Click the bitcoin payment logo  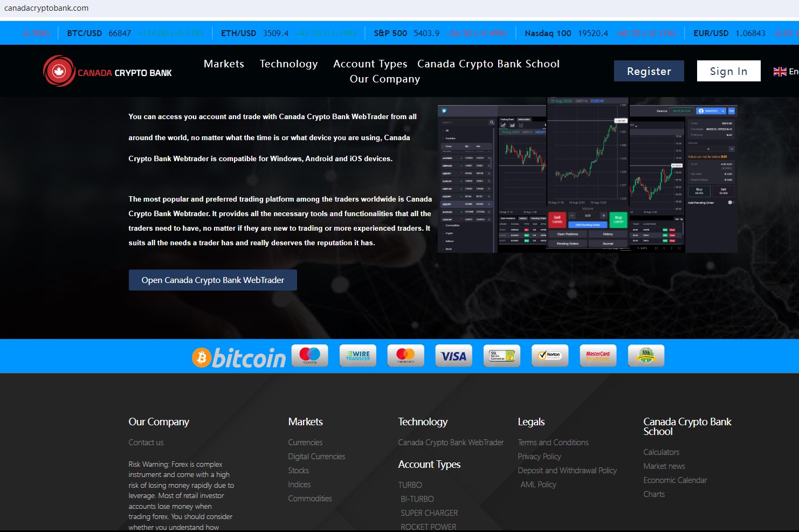click(x=239, y=357)
